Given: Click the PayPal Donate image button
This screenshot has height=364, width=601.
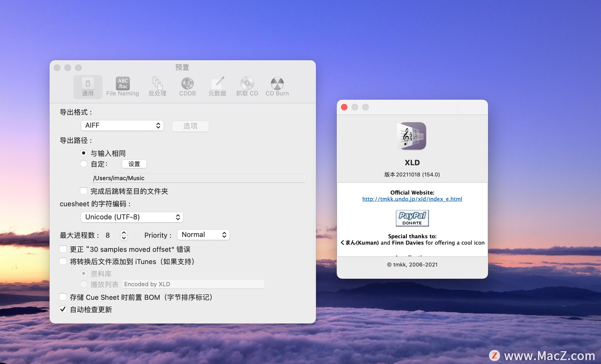Looking at the screenshot, I should point(412,218).
